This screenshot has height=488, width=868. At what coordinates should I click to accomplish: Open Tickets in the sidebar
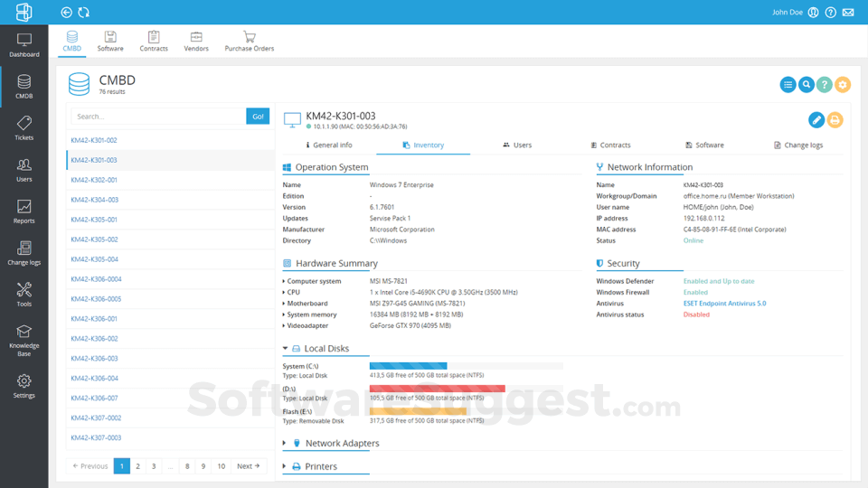24,128
